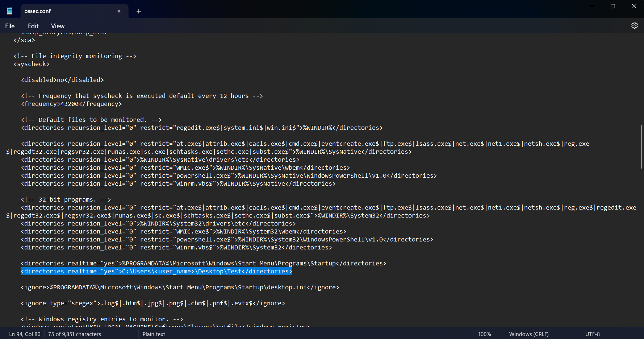Add a new tab with plus button
This screenshot has height=339, width=644.
(139, 11)
